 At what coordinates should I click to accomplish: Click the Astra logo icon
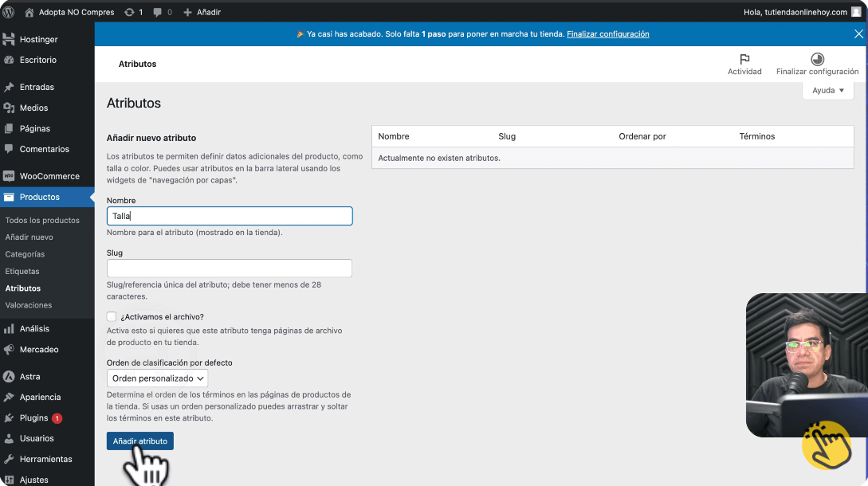coord(9,376)
